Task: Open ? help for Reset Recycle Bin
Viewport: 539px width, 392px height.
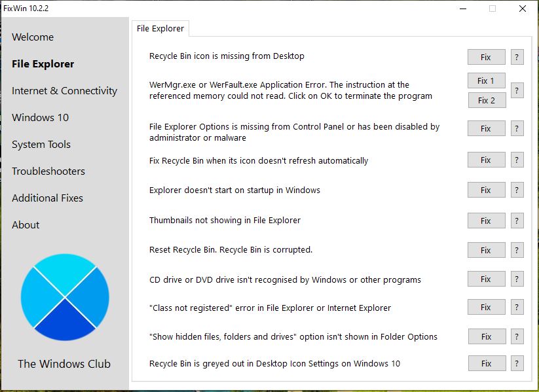Action: pyautogui.click(x=517, y=250)
